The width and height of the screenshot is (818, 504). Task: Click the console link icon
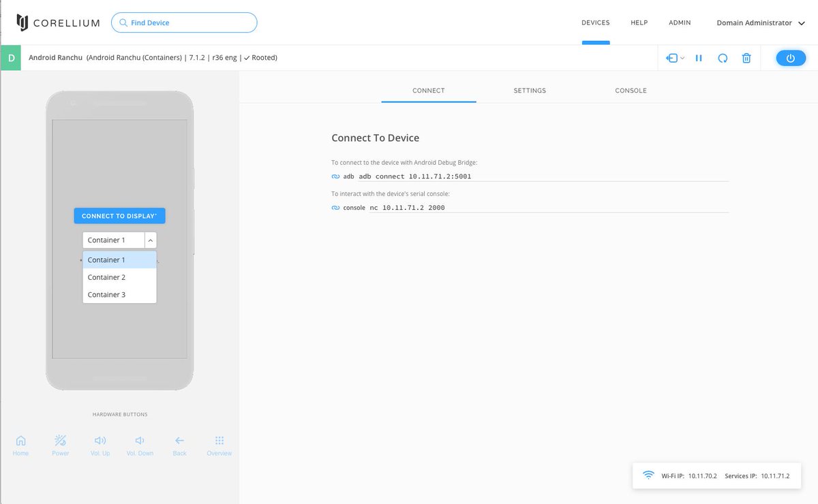[335, 208]
